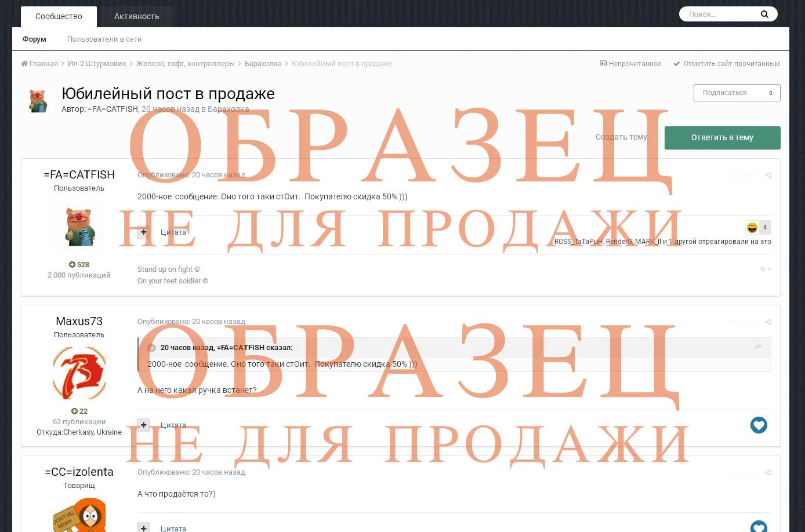Click Цитата on the =CC=izolenta post
The width and height of the screenshot is (805, 532).
click(x=173, y=529)
